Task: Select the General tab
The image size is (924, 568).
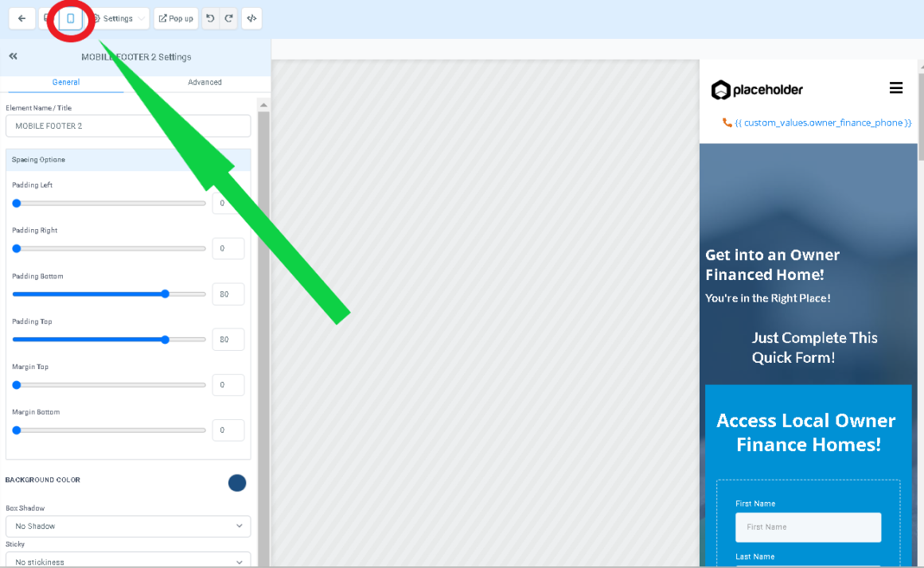Action: coord(65,83)
